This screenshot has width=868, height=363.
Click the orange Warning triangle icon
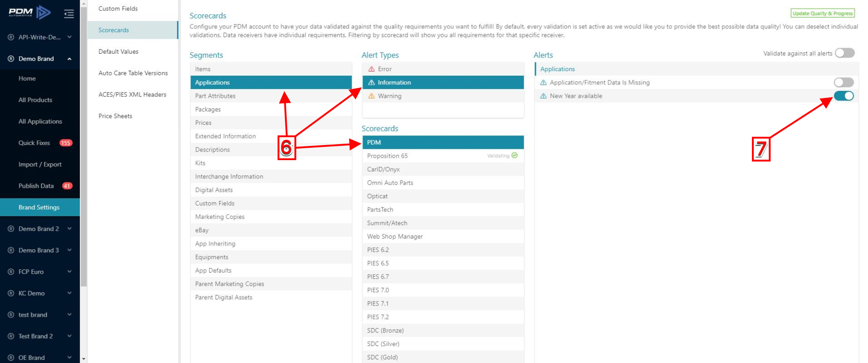click(x=372, y=96)
